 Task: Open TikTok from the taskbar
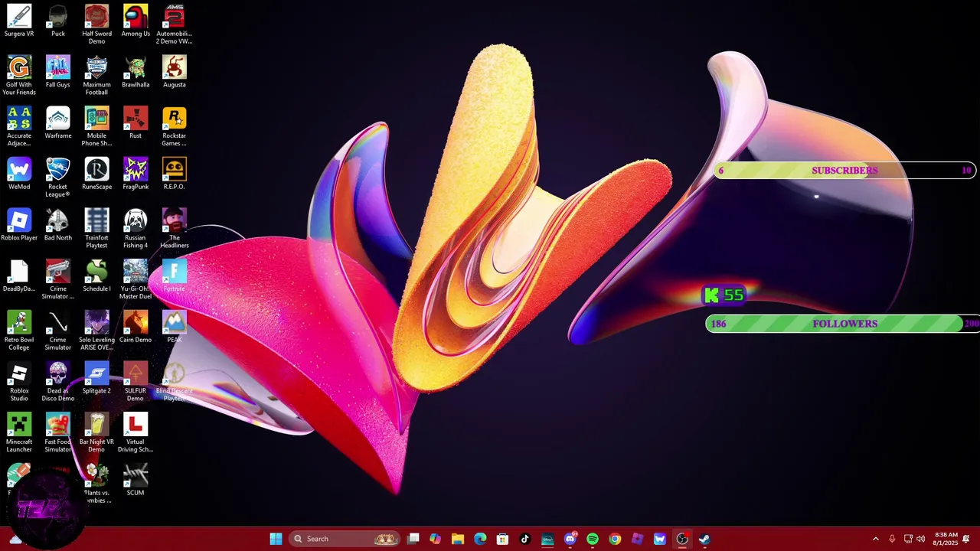(x=525, y=539)
